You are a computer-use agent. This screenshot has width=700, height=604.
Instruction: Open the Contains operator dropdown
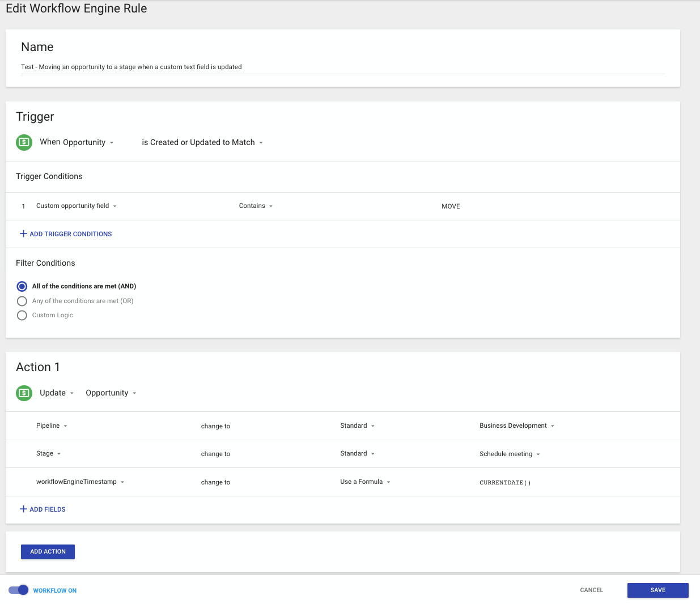click(x=256, y=206)
